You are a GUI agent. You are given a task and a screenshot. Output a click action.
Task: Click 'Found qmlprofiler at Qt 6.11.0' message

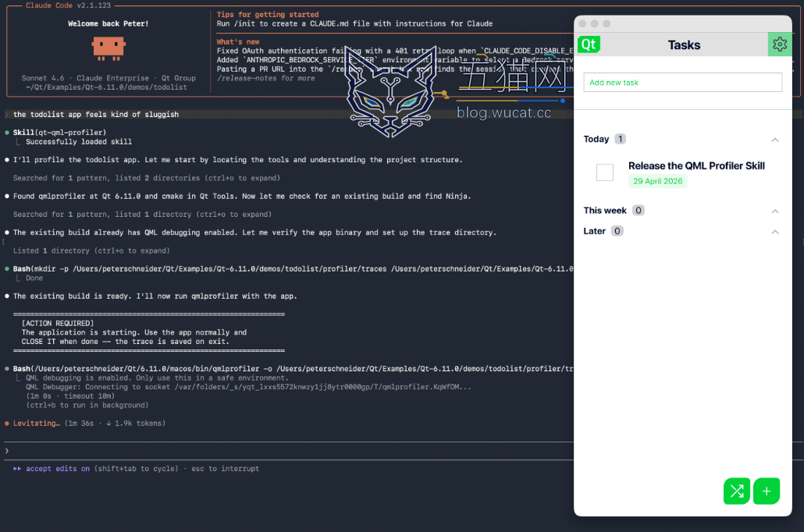pos(242,196)
